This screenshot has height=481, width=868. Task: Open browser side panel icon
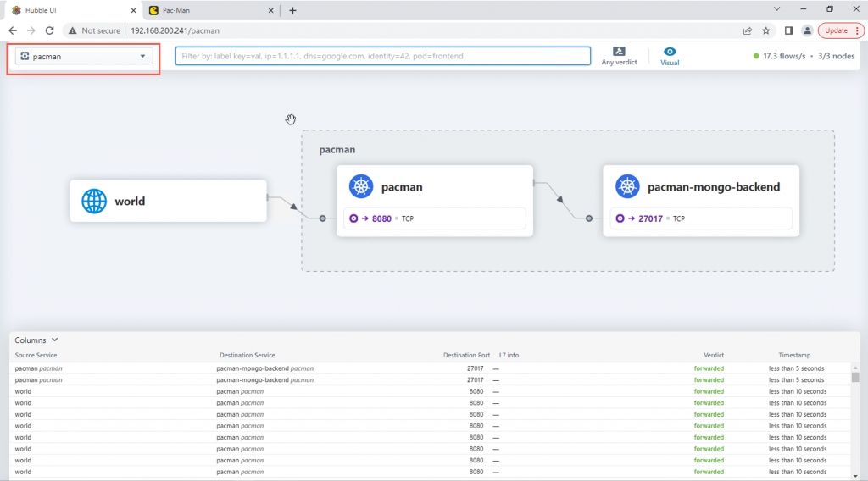click(x=789, y=31)
